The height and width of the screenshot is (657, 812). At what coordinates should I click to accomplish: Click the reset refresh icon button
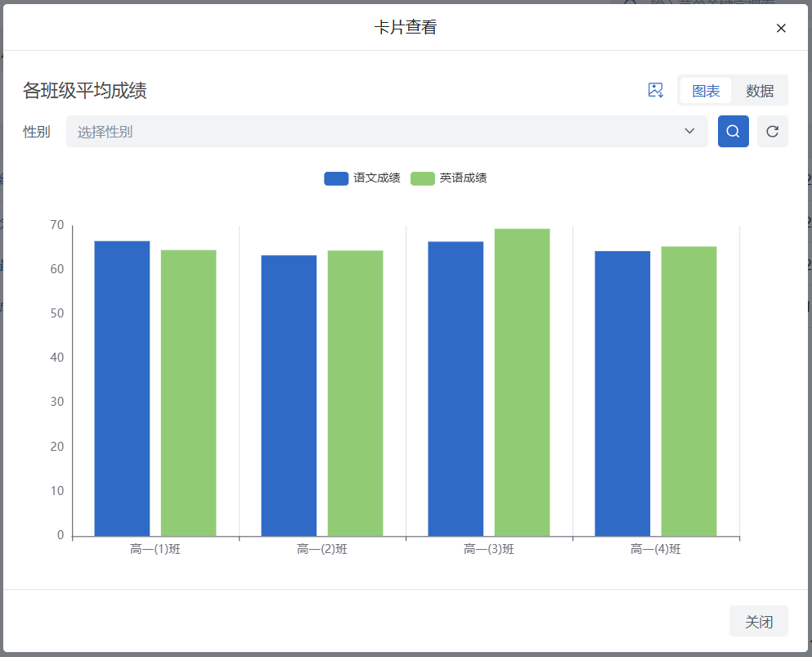click(x=772, y=132)
